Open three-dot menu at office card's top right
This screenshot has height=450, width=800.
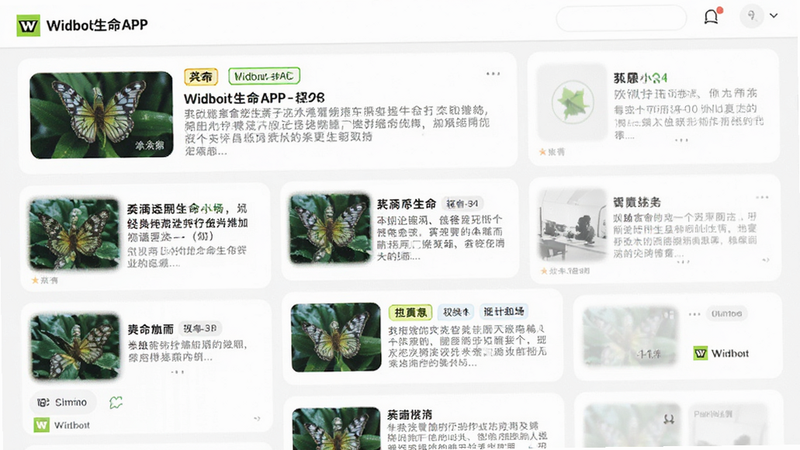click(762, 197)
